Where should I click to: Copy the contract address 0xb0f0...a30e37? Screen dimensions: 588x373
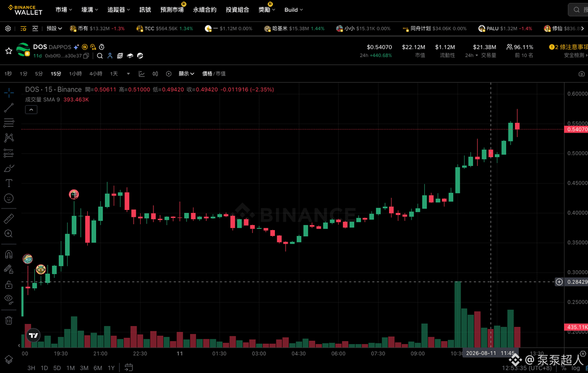click(86, 56)
